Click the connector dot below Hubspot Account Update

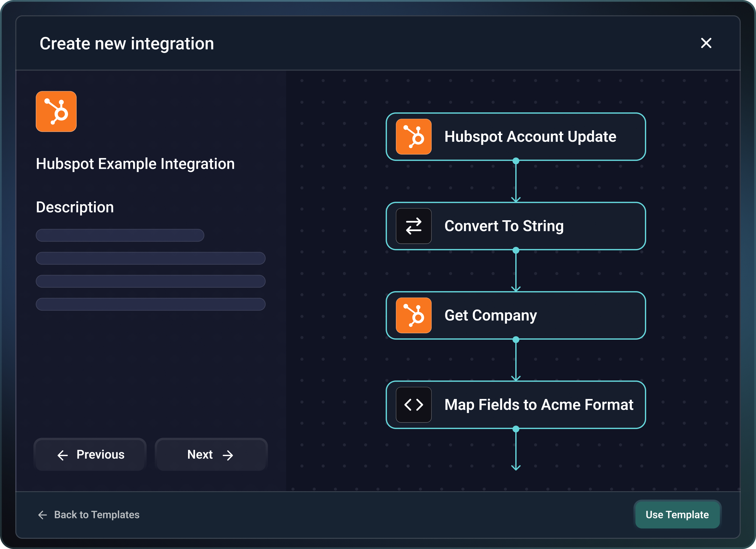click(x=516, y=161)
